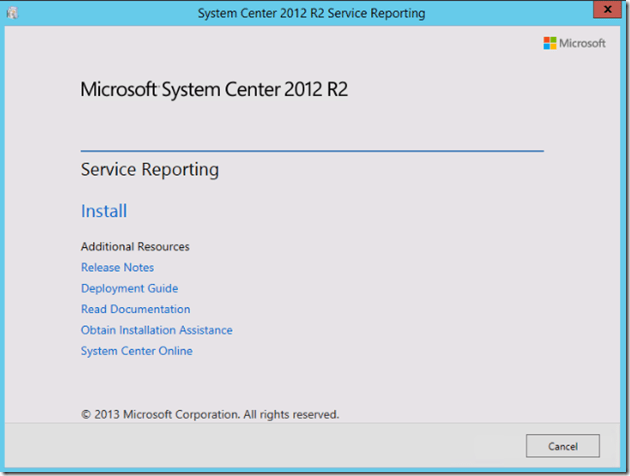Select the Read Documentation link
The width and height of the screenshot is (630, 476).
[135, 309]
